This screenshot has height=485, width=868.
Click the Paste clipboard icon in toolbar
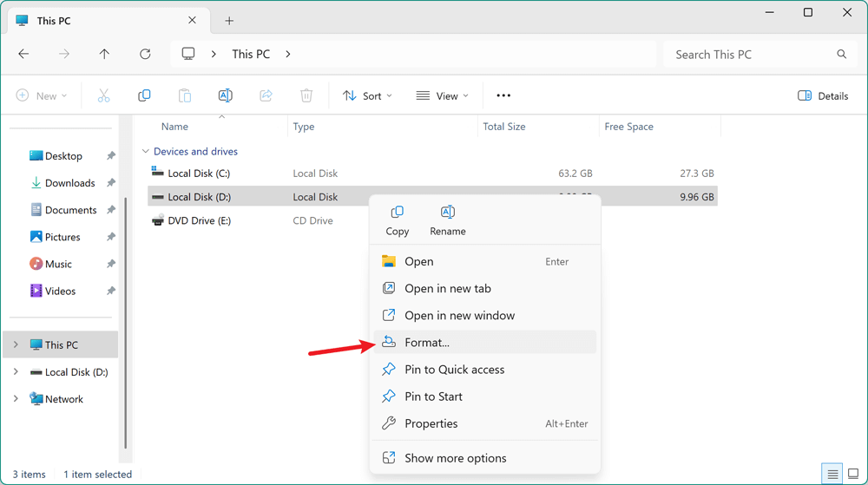[x=184, y=95]
